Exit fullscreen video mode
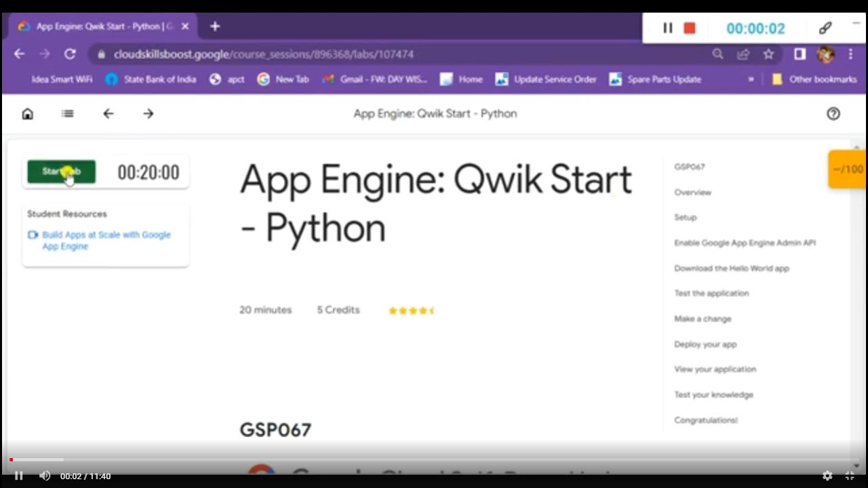The image size is (868, 488). pyautogui.click(x=850, y=476)
